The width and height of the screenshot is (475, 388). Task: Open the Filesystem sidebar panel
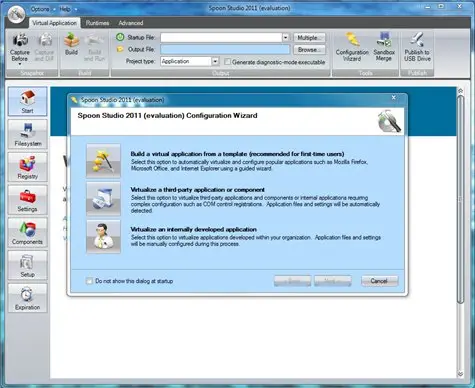pyautogui.click(x=28, y=134)
